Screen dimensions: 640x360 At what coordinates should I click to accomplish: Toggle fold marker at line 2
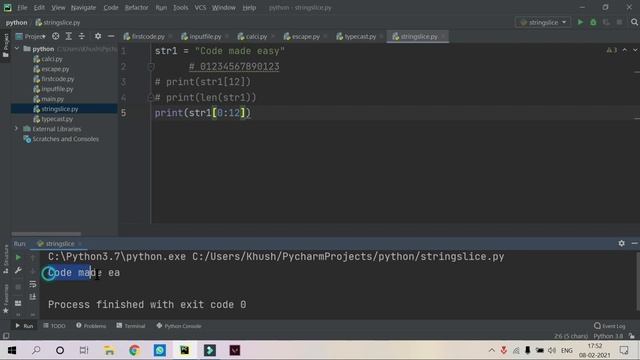point(151,66)
